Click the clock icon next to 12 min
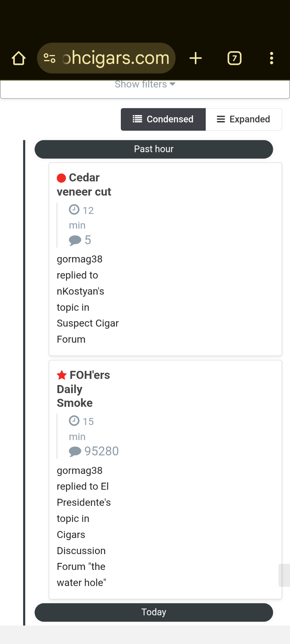 click(x=74, y=210)
